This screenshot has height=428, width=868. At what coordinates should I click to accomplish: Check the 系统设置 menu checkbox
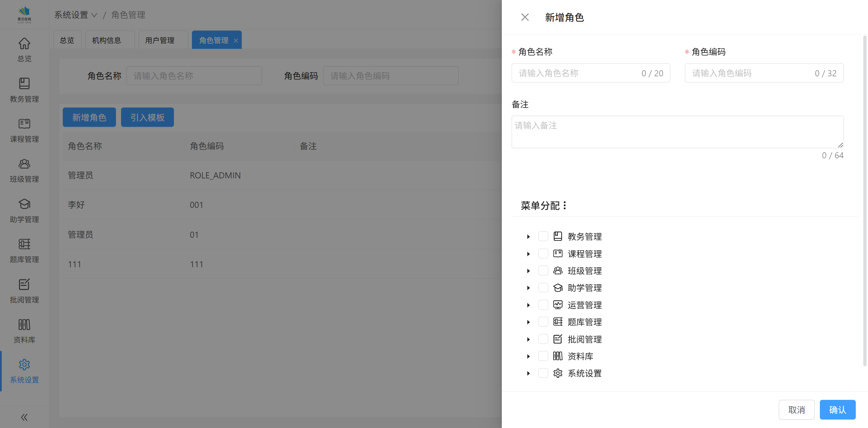click(543, 373)
